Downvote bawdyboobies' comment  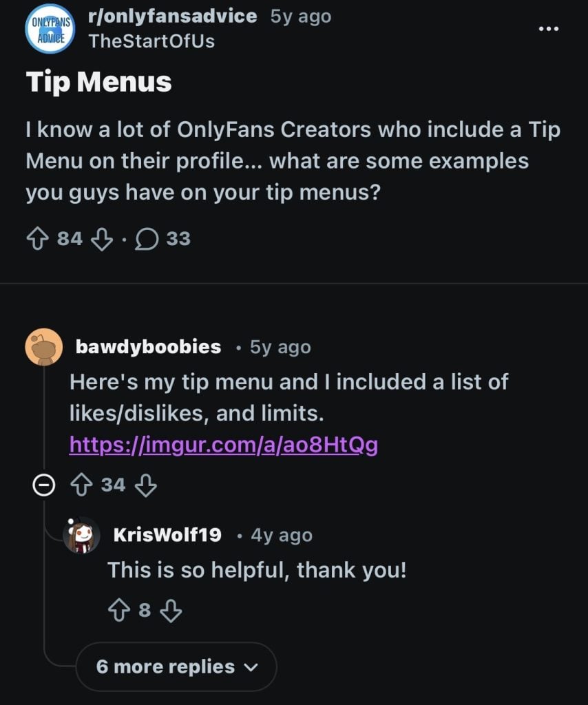145,485
